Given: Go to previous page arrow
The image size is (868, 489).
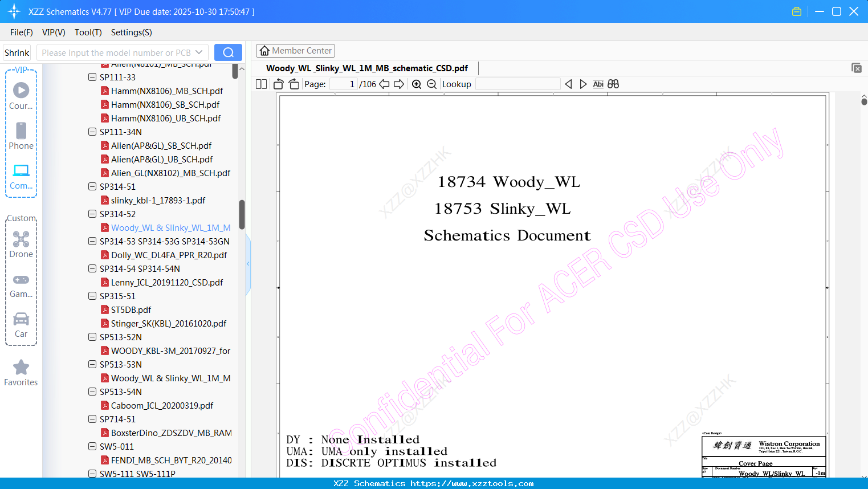Looking at the screenshot, I should point(384,84).
